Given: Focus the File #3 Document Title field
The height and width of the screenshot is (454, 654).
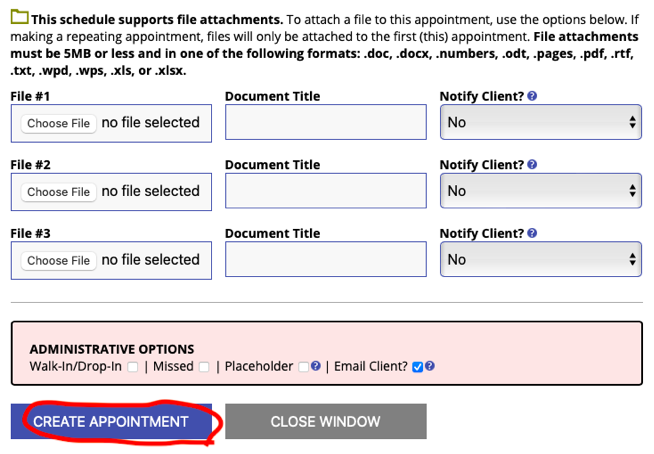Looking at the screenshot, I should (x=326, y=259).
